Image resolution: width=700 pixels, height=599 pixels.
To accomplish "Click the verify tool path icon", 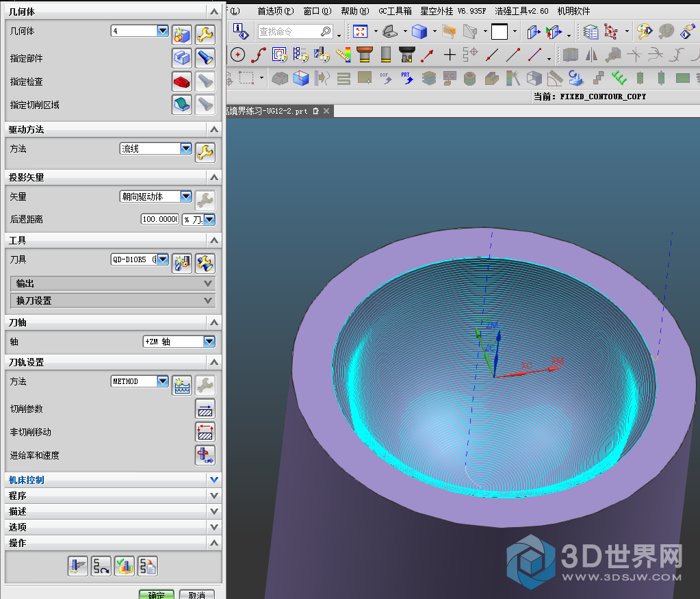I will pyautogui.click(x=125, y=565).
